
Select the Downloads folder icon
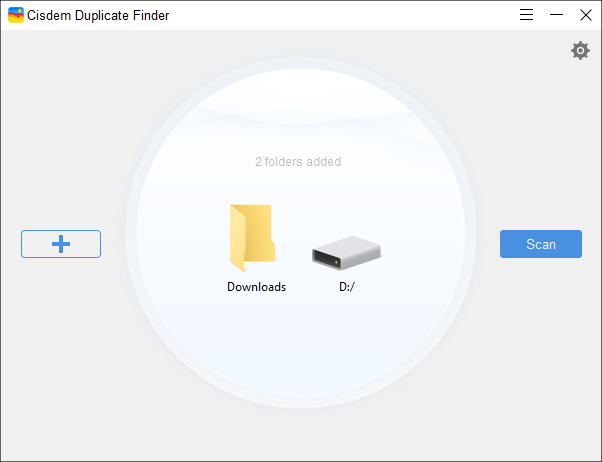pyautogui.click(x=252, y=238)
